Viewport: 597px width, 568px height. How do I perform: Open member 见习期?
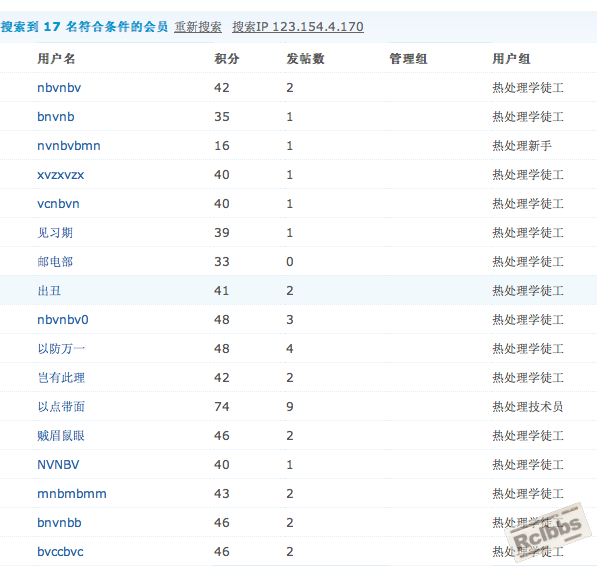point(55,233)
